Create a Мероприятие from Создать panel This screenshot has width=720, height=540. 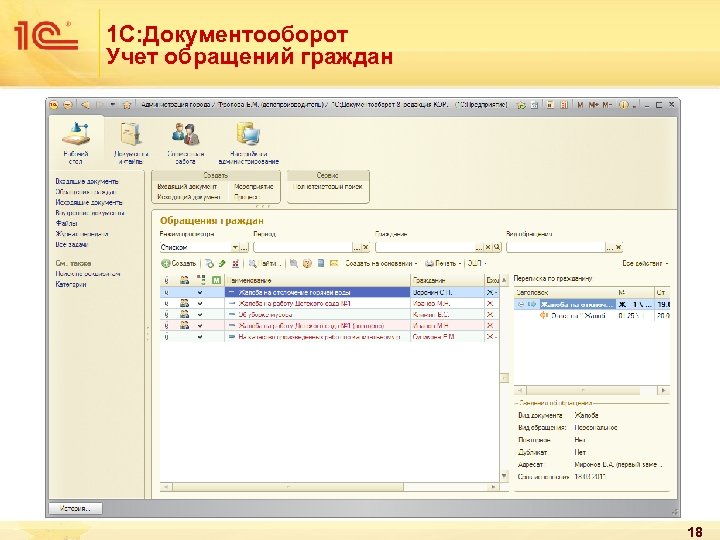tap(253, 187)
